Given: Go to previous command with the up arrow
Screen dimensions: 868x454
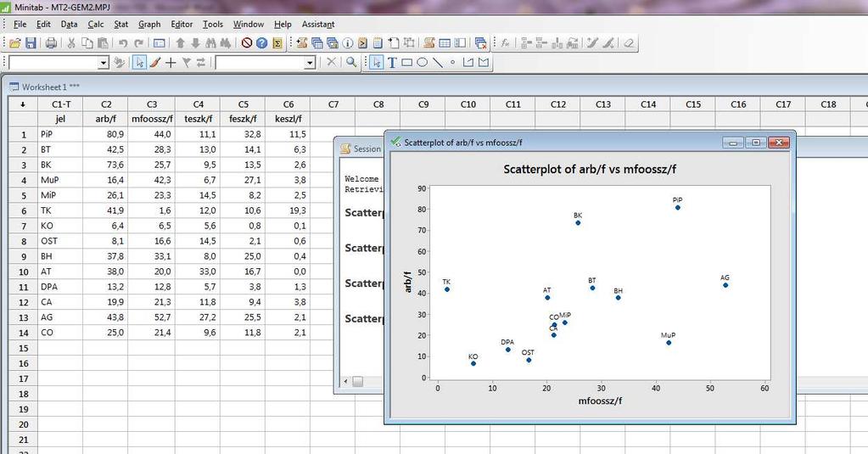Looking at the screenshot, I should (180, 43).
